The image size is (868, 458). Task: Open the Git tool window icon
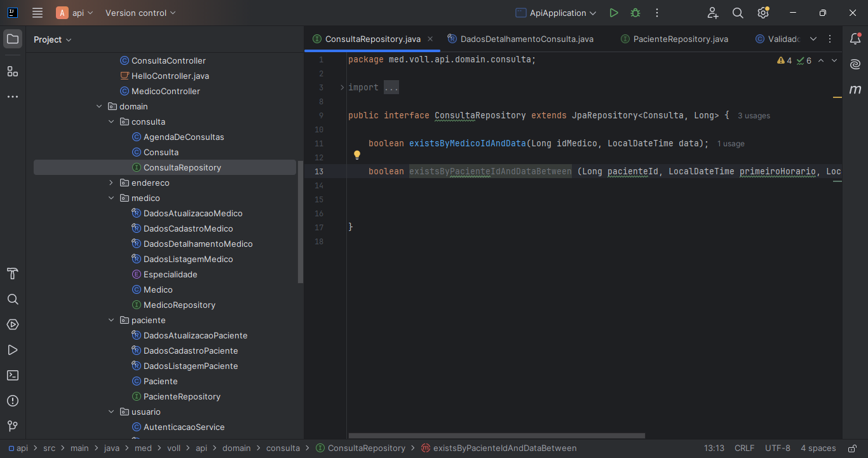(13, 426)
